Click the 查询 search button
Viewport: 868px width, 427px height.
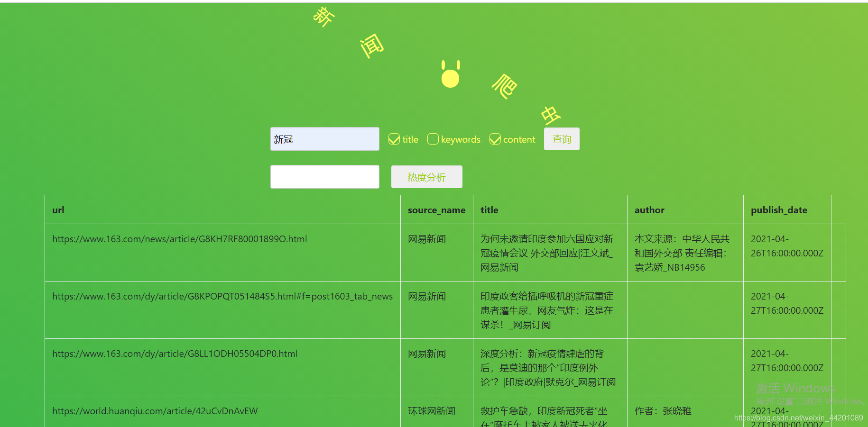562,139
